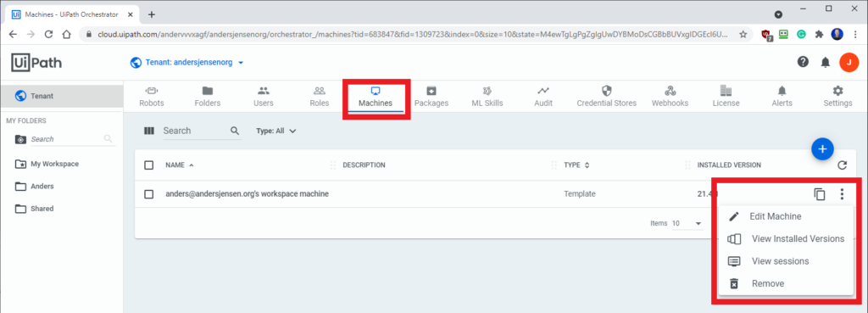Screen dimensions: 868x313
Task: Sort by the TYPE column
Action: [576, 165]
